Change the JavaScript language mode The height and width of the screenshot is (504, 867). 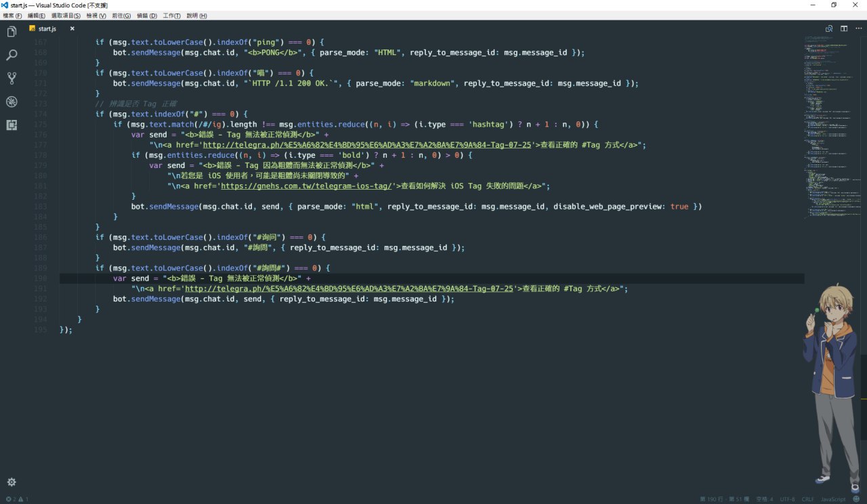(x=833, y=499)
